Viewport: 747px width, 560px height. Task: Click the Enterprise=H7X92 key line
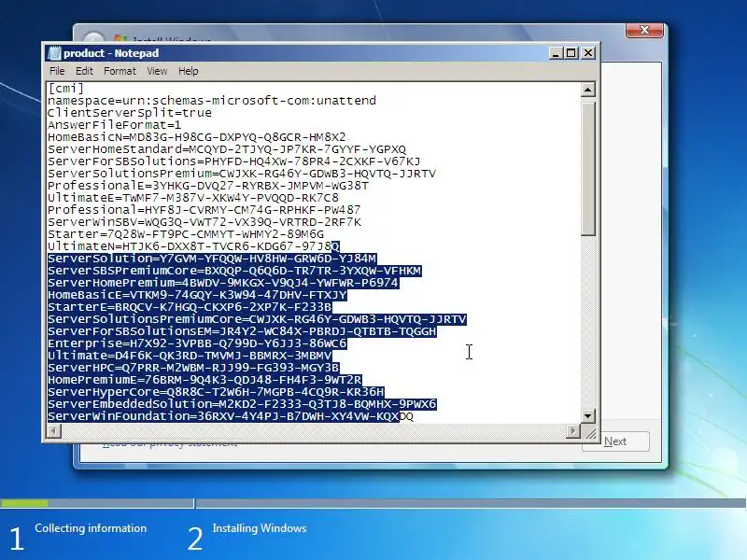197,343
